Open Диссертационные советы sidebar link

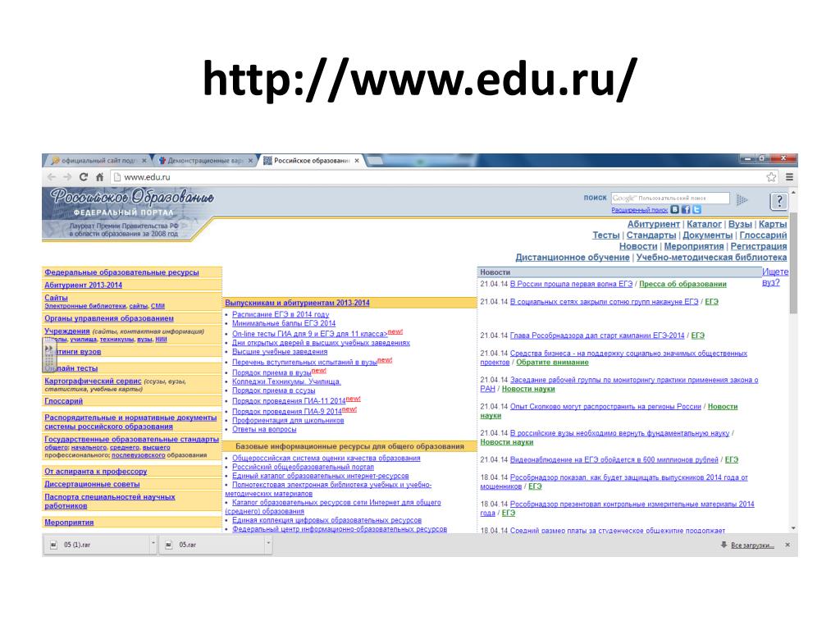(x=92, y=484)
